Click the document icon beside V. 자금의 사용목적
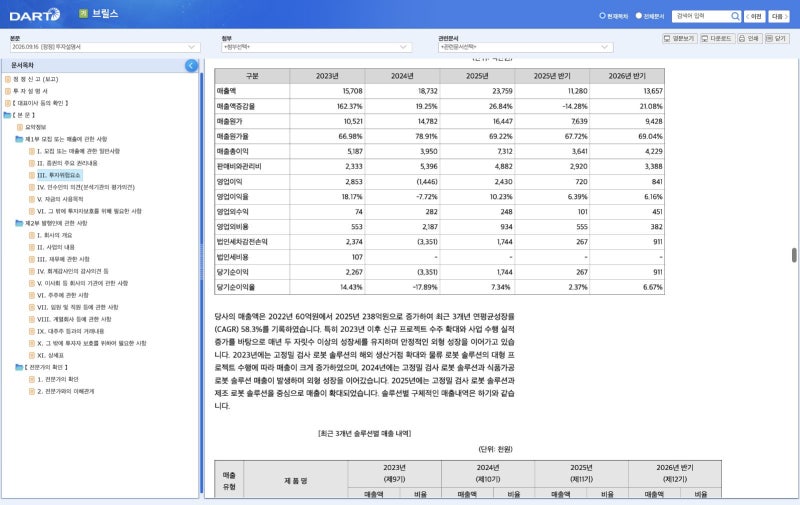The image size is (800, 505). point(32,199)
